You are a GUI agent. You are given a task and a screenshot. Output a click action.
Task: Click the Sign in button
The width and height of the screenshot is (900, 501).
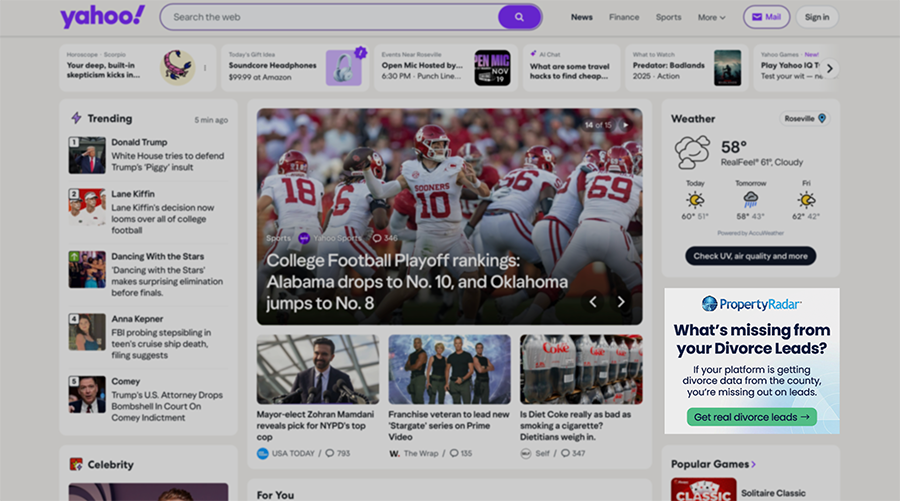click(817, 17)
